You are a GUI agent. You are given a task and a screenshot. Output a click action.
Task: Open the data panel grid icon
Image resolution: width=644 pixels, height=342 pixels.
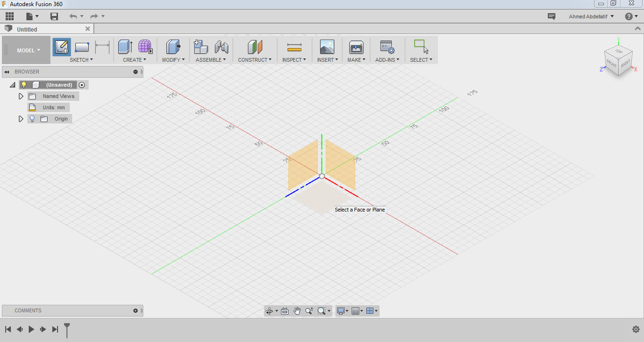[x=9, y=16]
